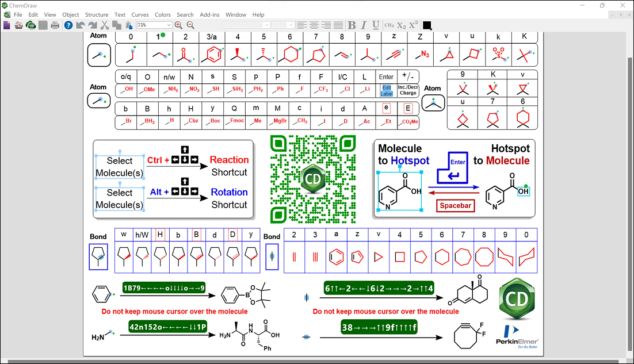The height and width of the screenshot is (364, 634).
Task: Click the red "CO2Me" label cell
Action: pos(408,121)
